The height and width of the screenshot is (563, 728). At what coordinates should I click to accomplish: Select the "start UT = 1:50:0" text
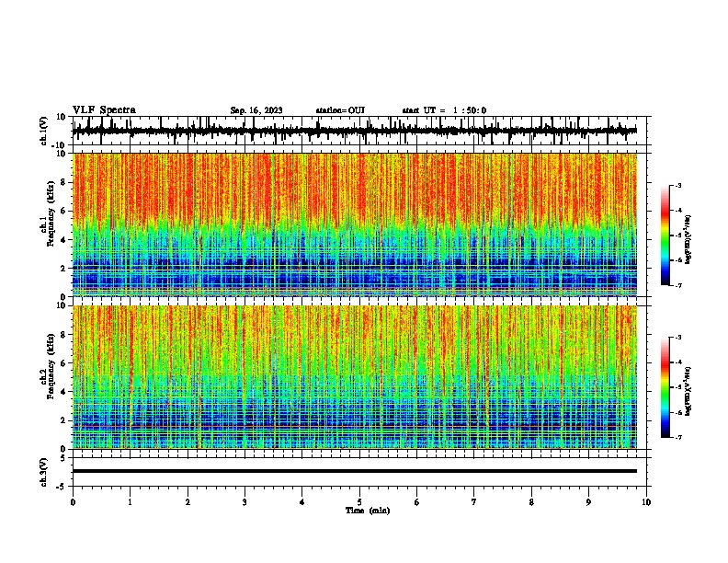click(x=444, y=110)
